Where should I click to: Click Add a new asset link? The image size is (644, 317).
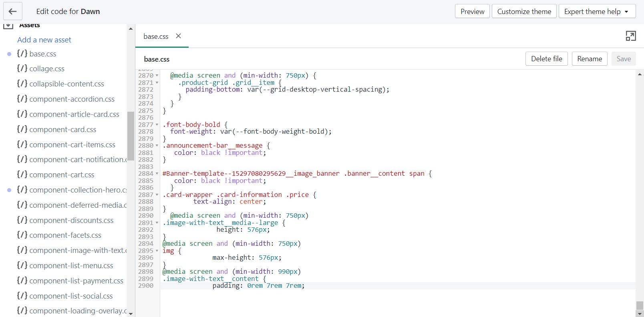pos(44,40)
